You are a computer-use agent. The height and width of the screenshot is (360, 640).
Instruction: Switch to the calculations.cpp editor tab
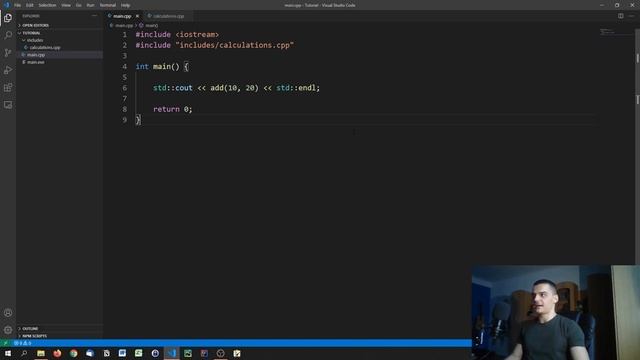click(x=169, y=16)
